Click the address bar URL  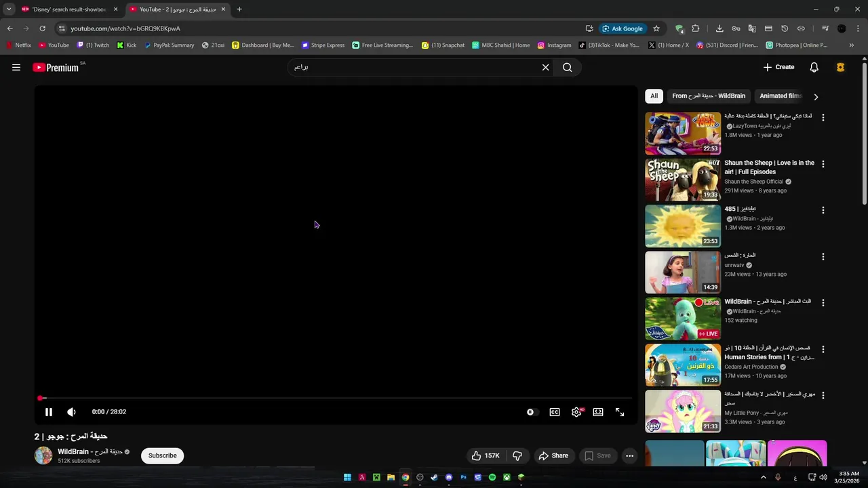pyautogui.click(x=125, y=28)
